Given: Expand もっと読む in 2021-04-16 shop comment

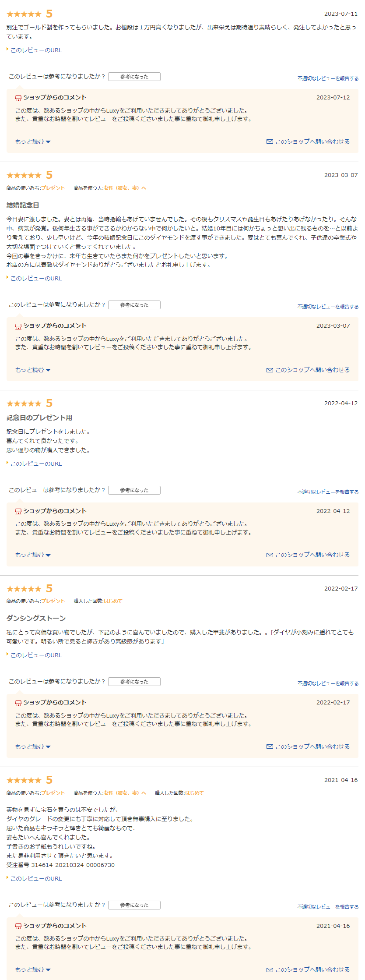Looking at the screenshot, I should click(33, 969).
